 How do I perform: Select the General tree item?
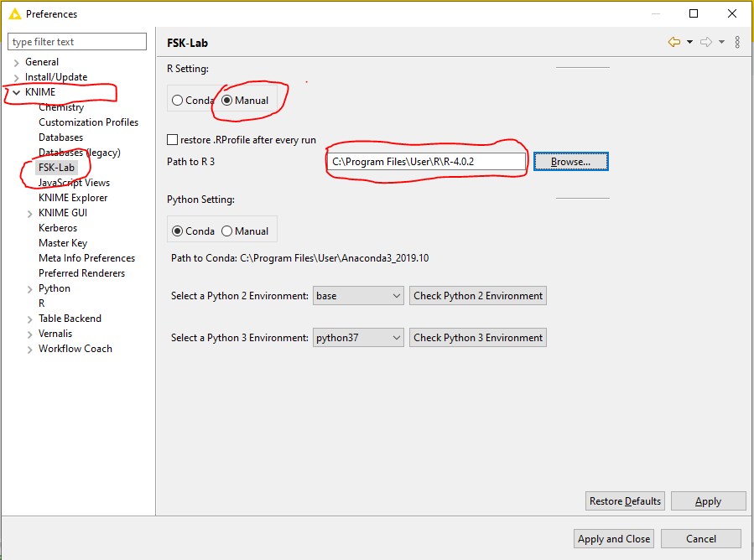[42, 62]
